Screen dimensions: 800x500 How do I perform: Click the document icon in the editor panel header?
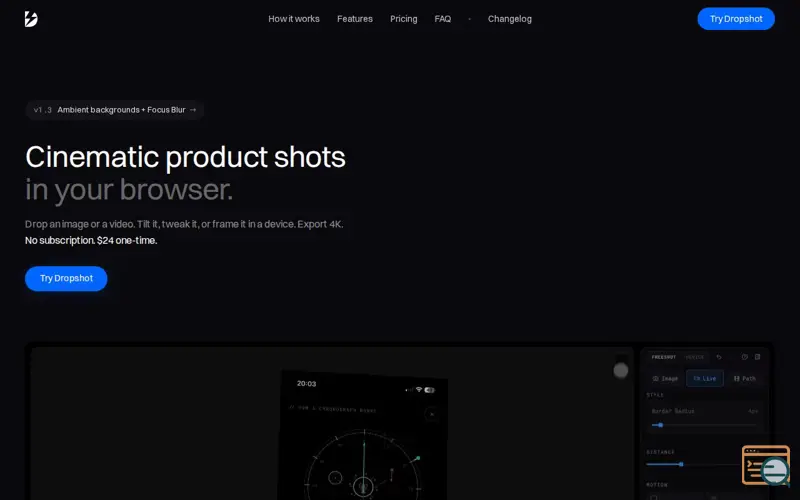pos(758,357)
